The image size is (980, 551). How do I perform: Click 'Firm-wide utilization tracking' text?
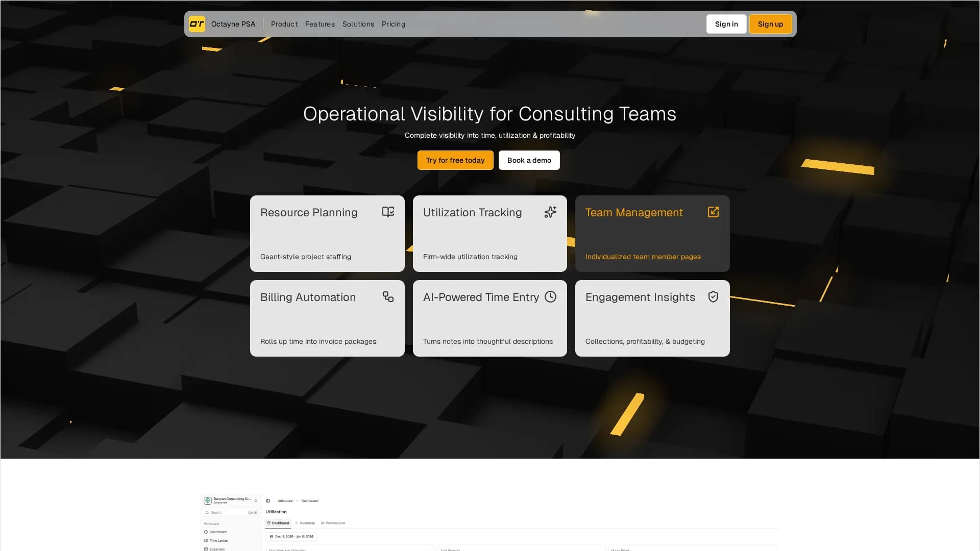470,257
